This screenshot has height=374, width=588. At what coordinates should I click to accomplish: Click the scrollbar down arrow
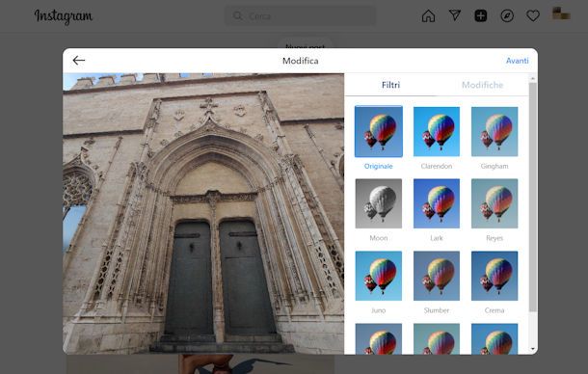coord(533,349)
